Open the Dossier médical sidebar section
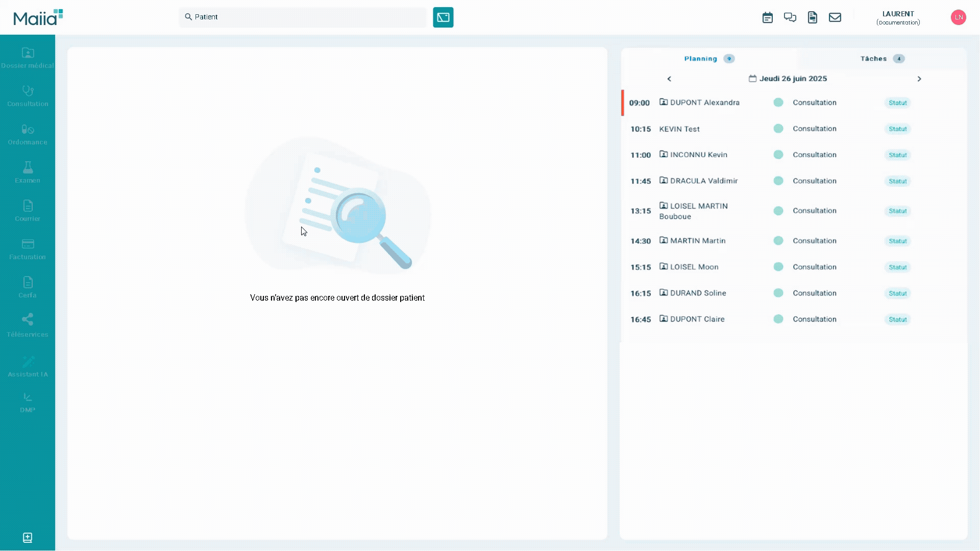This screenshot has height=551, width=980. [x=28, y=58]
